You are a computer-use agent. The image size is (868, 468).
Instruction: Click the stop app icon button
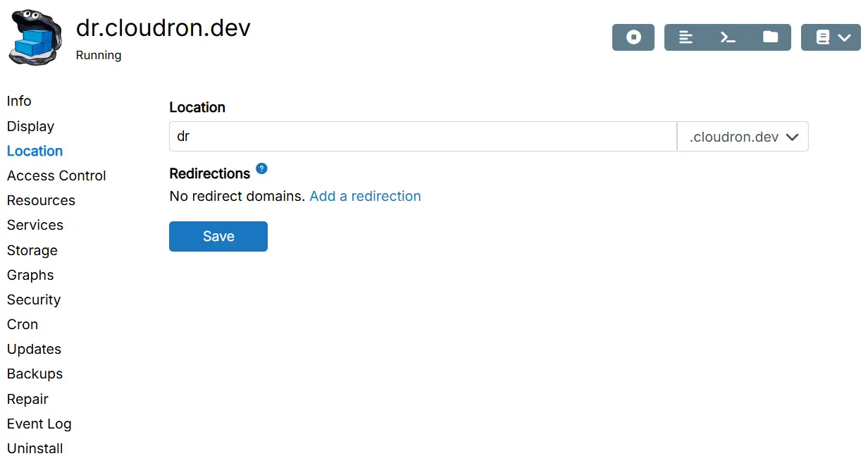click(x=633, y=37)
